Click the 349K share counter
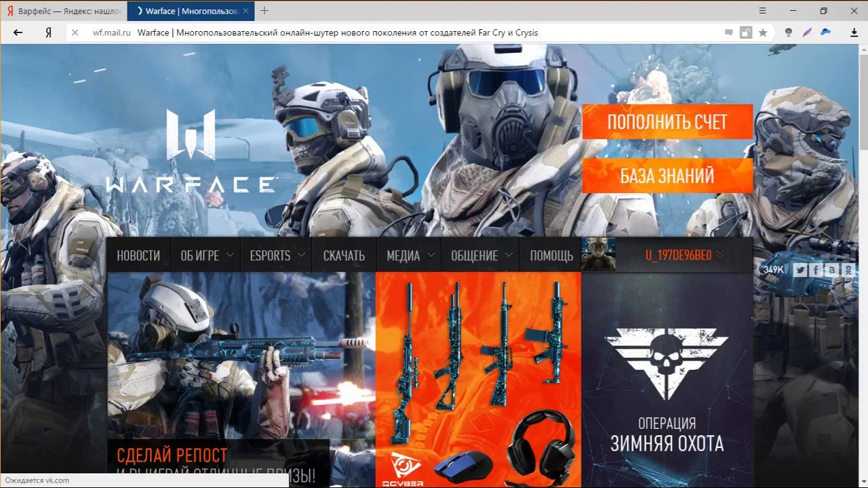This screenshot has width=868, height=488. pyautogui.click(x=774, y=270)
